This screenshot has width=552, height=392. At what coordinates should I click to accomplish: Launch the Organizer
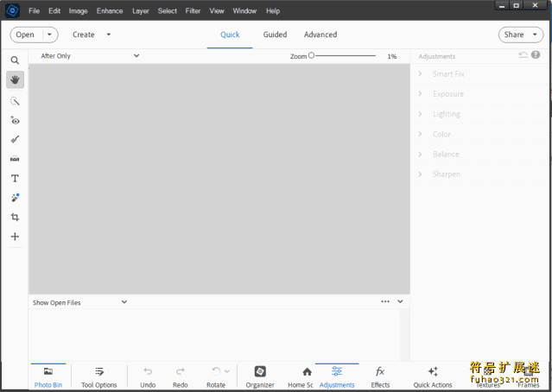coord(260,376)
